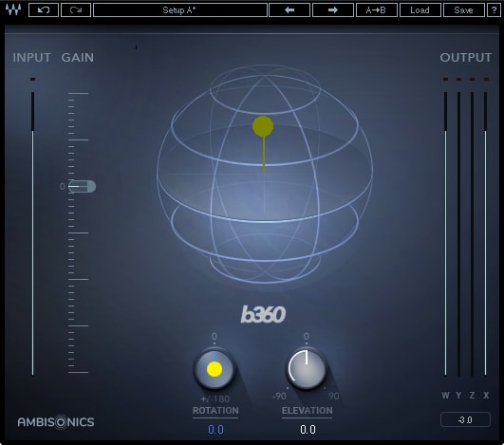The image size is (504, 445).
Task: Go to previous preset with left arrow
Action: click(x=289, y=9)
